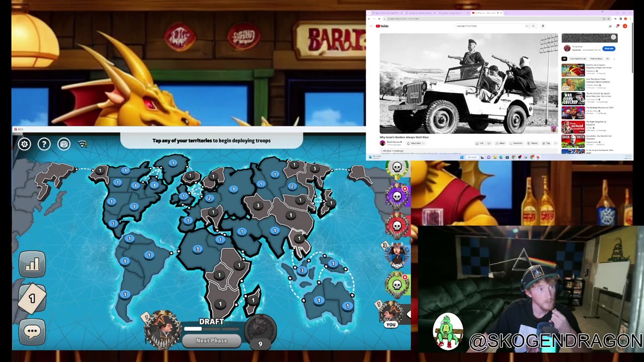This screenshot has width=644, height=362.
Task: Tap the Indonesia territory with 3 troops
Action: (302, 270)
